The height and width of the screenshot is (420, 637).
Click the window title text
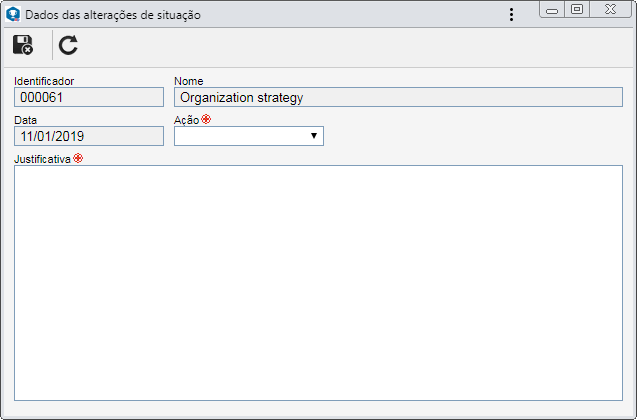tap(113, 15)
